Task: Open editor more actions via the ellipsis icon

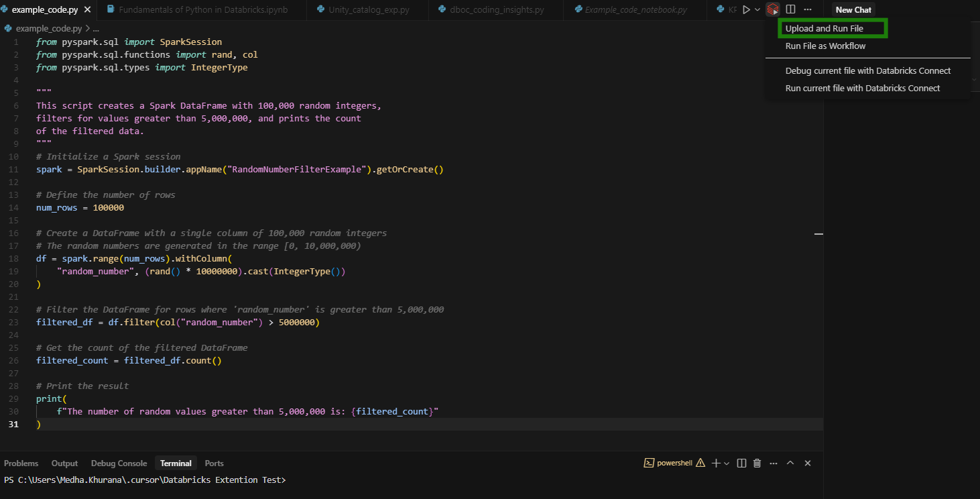Action: tap(806, 9)
